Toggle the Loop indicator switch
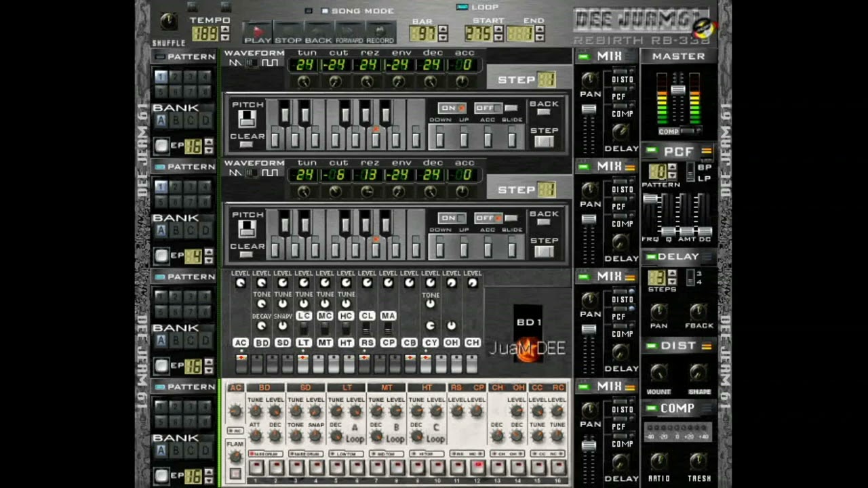Screen dimensions: 868x488 tap(462, 7)
